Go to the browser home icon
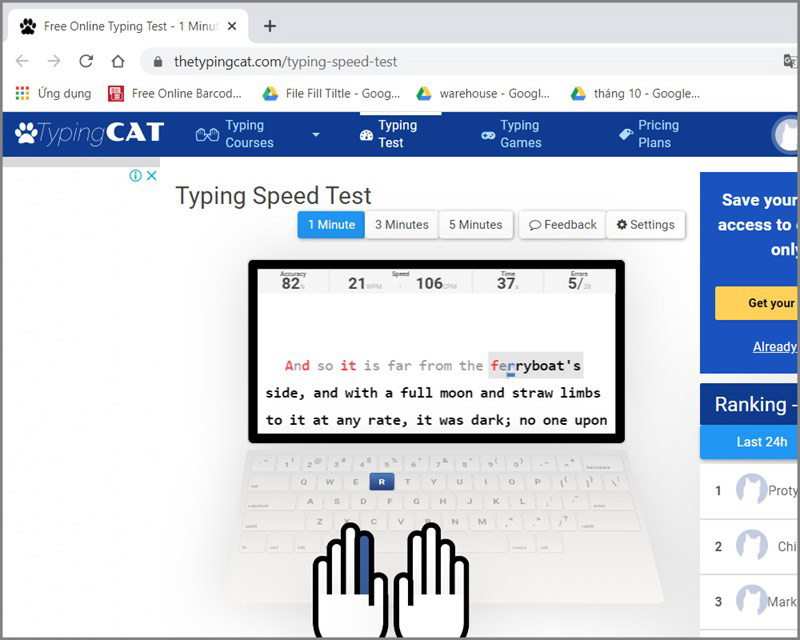The width and height of the screenshot is (800, 640). (x=118, y=61)
